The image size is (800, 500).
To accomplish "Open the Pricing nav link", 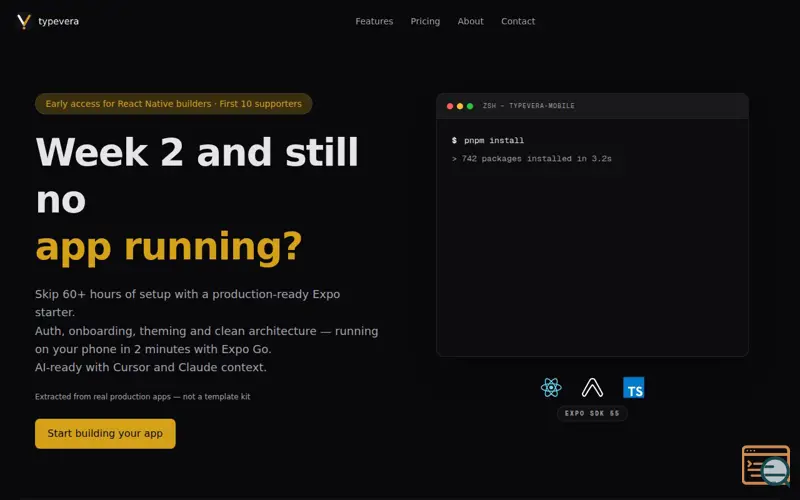I will click(x=425, y=21).
